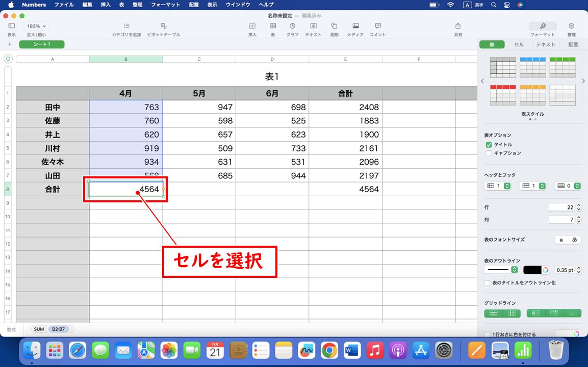
Task: Open the ピボットテーブル creation tool
Action: (164, 29)
